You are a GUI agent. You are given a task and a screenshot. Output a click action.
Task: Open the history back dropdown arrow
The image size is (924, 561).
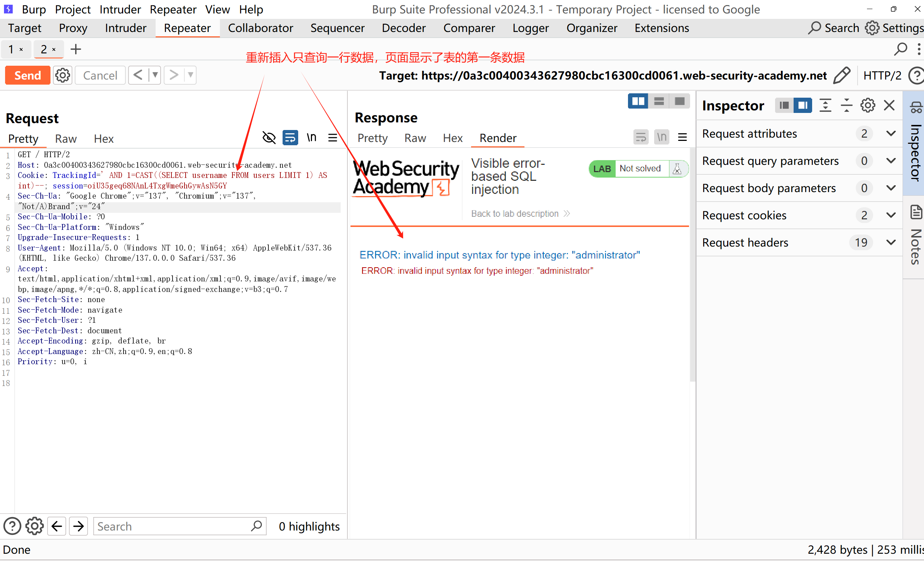[154, 75]
